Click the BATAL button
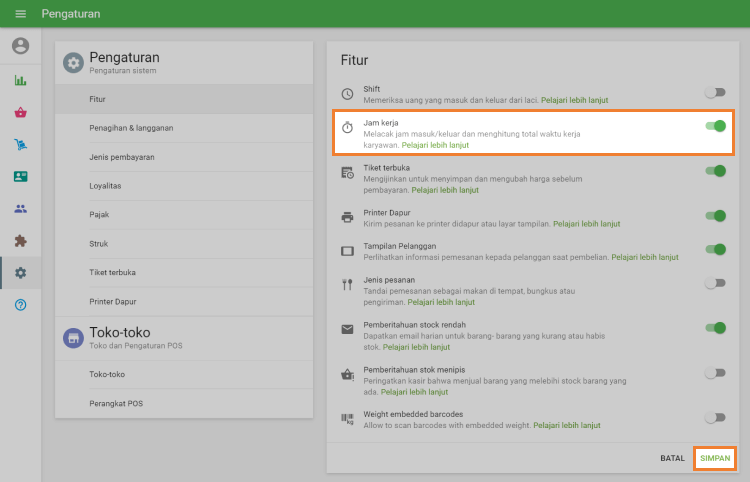750x482 pixels. click(x=672, y=458)
